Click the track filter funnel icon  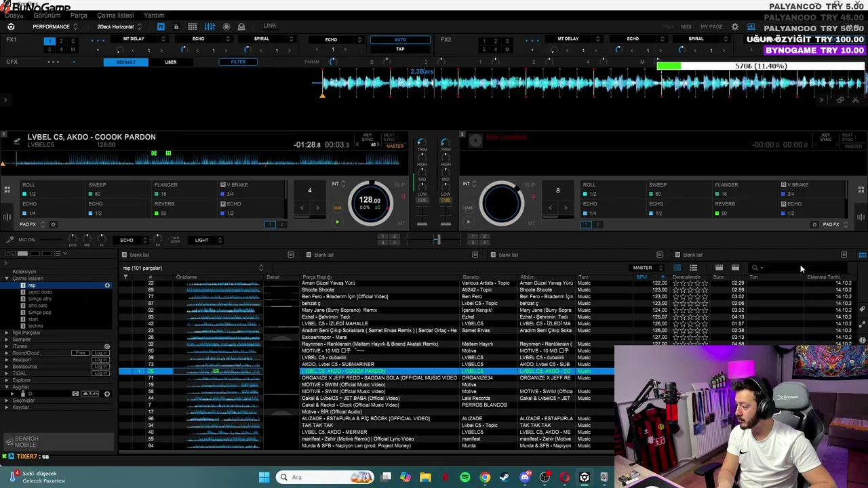125,277
